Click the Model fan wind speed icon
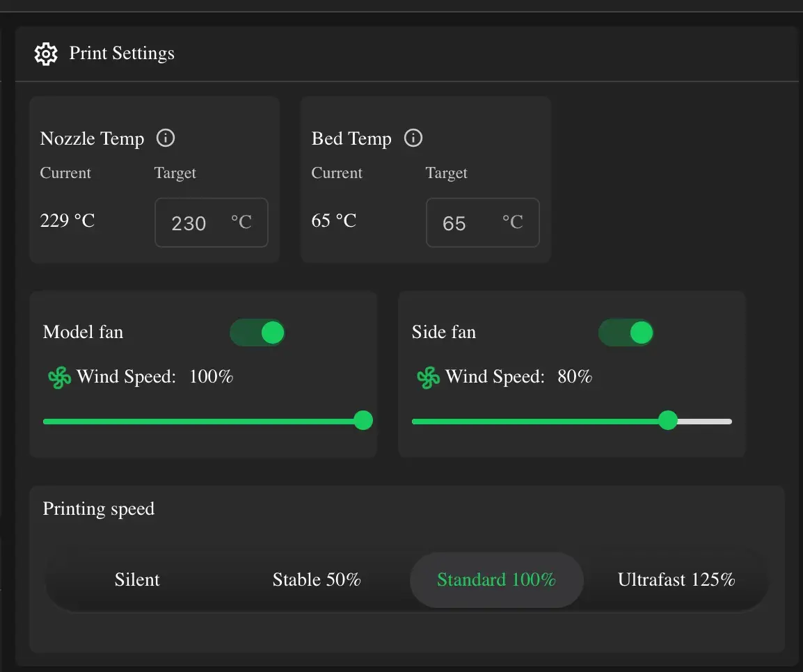Image resolution: width=803 pixels, height=672 pixels. tap(59, 378)
